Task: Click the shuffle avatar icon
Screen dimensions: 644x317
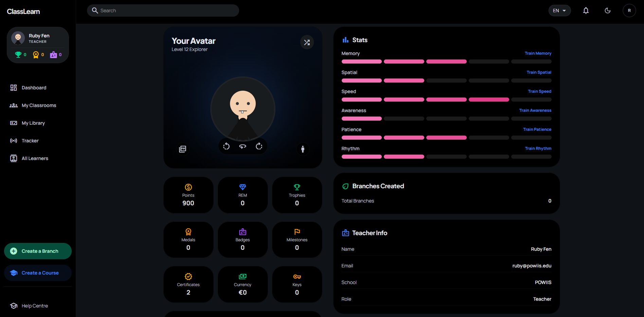Action: pyautogui.click(x=307, y=42)
